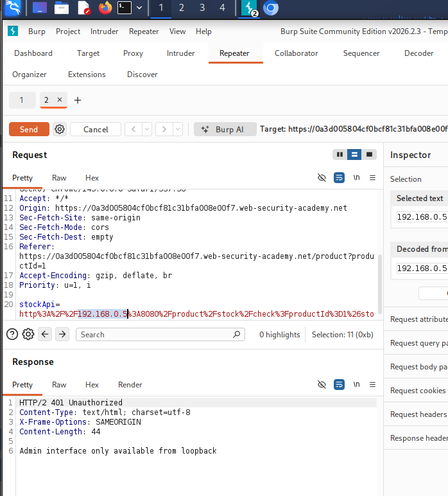This screenshot has width=448, height=496.
Task: Switch to the Organizer tab
Action: coord(30,75)
